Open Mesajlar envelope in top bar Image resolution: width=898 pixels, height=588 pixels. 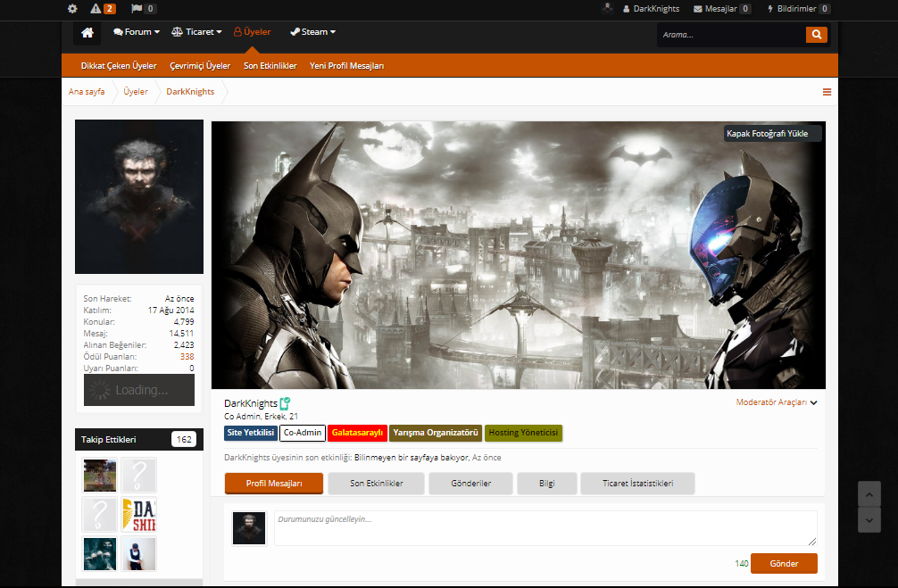pos(721,9)
